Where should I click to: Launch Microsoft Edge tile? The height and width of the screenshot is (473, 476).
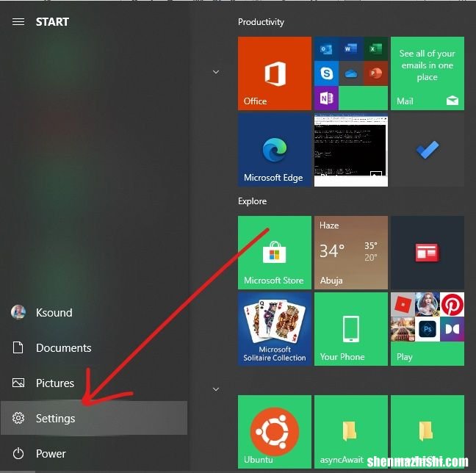(x=275, y=150)
